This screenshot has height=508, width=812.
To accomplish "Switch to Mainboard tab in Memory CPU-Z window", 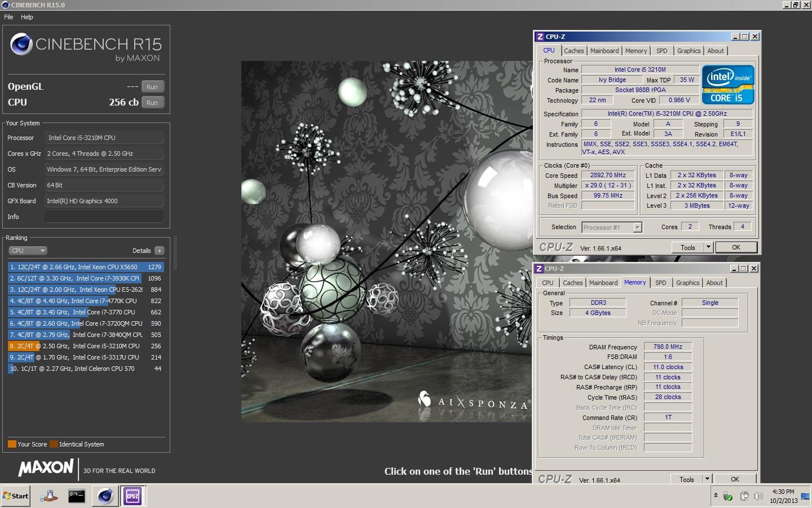I will point(603,283).
